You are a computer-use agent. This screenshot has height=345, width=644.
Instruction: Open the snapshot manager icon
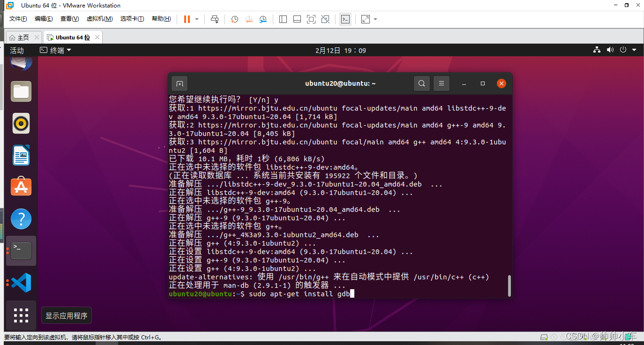(x=263, y=19)
